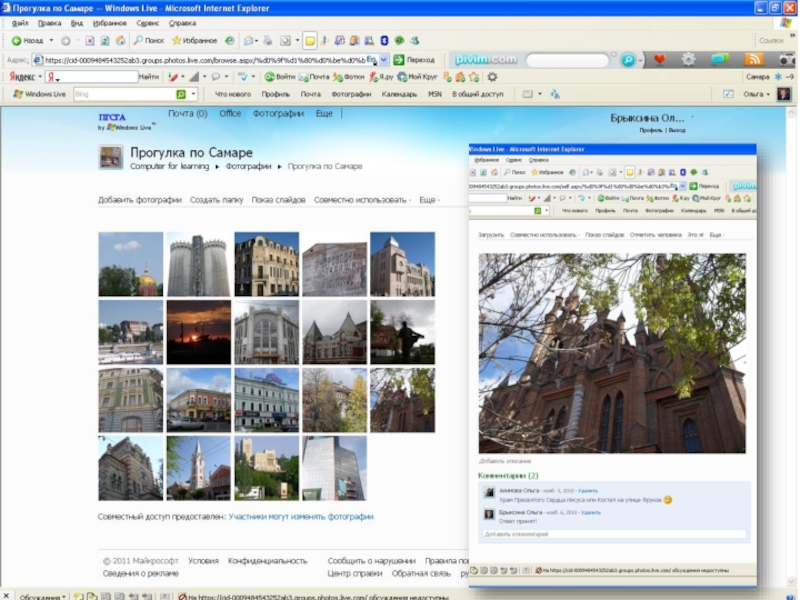The width and height of the screenshot is (800, 600).
Task: Click the Обсуждения status bar dropdown
Action: pos(42,596)
